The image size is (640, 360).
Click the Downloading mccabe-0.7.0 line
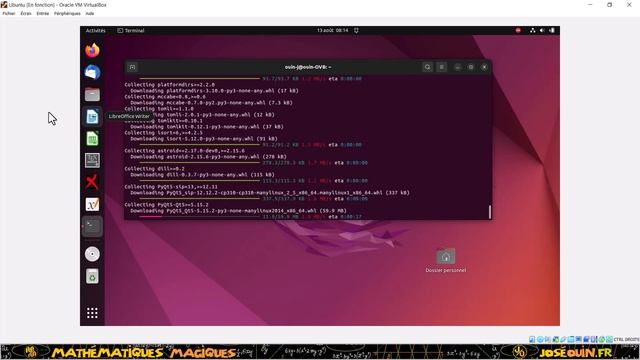211,103
